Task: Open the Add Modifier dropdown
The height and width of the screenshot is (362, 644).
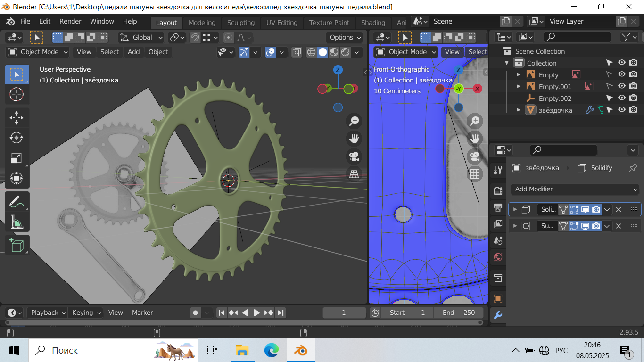Action: tap(575, 189)
